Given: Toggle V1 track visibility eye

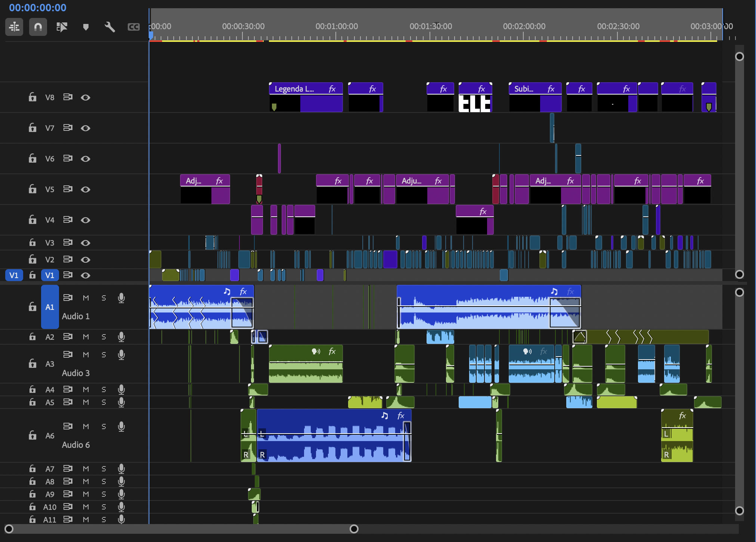Looking at the screenshot, I should coord(86,275).
